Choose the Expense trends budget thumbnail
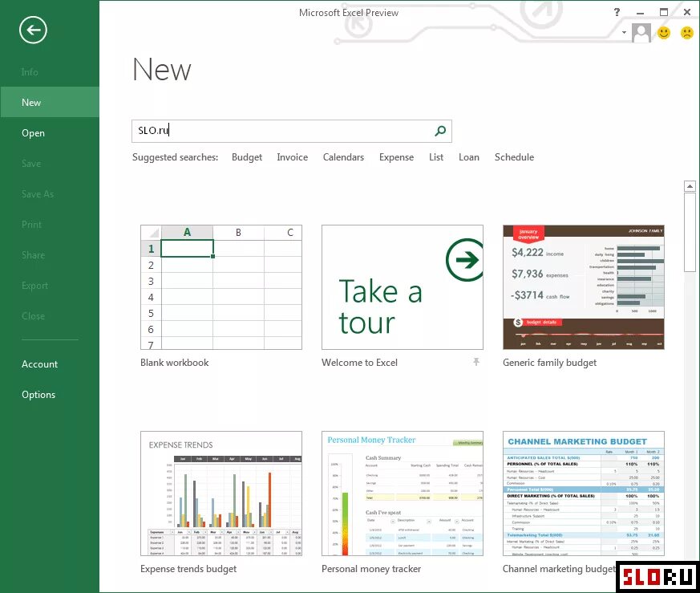Image resolution: width=700 pixels, height=593 pixels. click(x=221, y=493)
